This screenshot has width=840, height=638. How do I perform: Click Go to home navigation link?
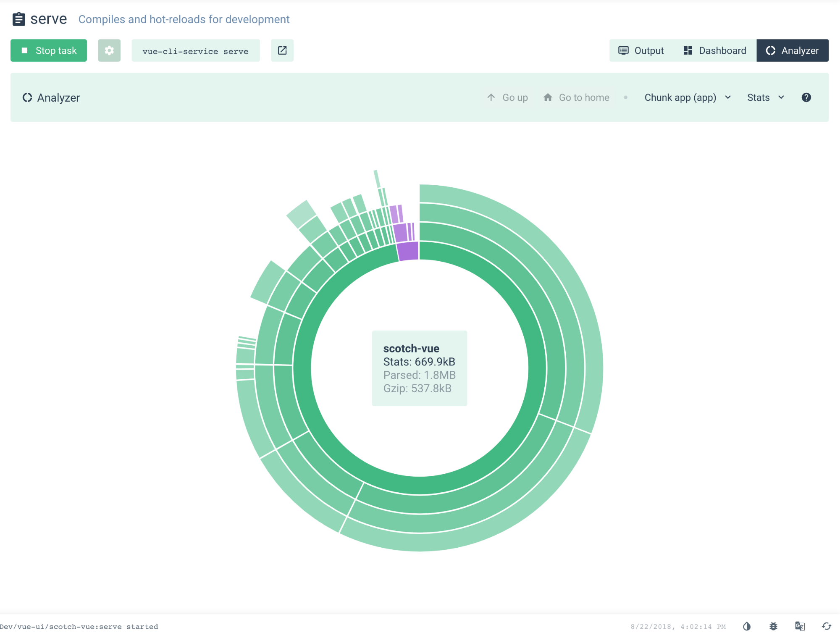coord(575,98)
